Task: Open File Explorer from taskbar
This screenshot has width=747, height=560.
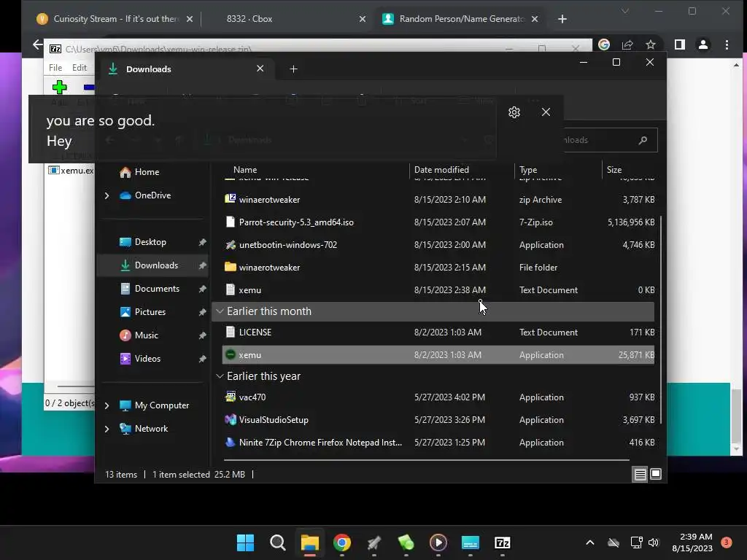Action: (309, 542)
